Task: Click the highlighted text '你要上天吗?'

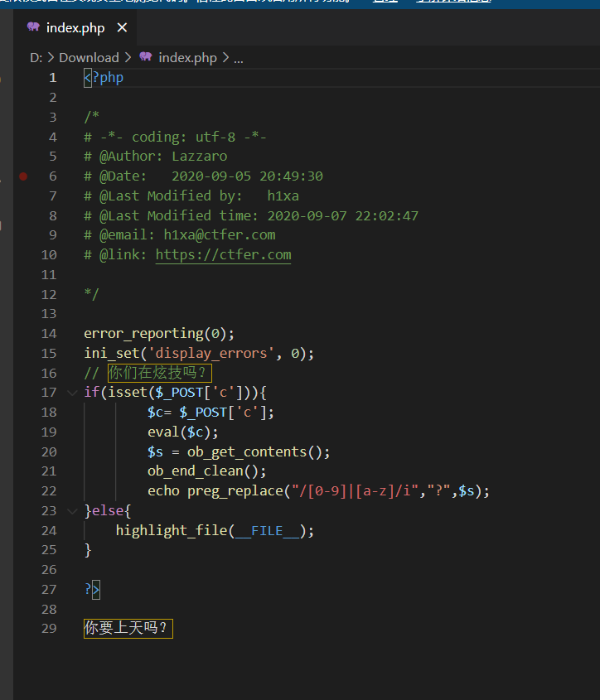Action: (128, 629)
